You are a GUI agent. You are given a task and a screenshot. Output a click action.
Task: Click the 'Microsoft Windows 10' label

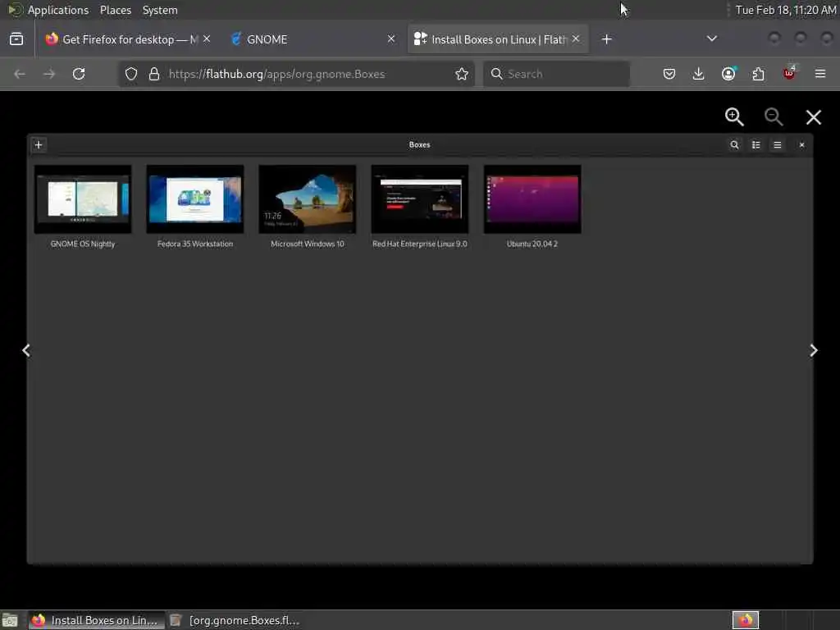coord(308,244)
